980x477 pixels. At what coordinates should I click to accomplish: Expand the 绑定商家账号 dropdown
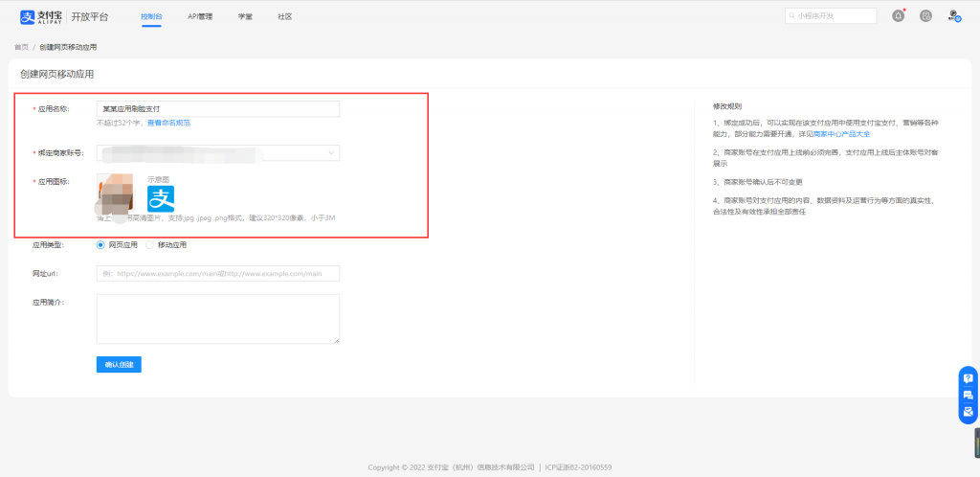[x=218, y=152]
